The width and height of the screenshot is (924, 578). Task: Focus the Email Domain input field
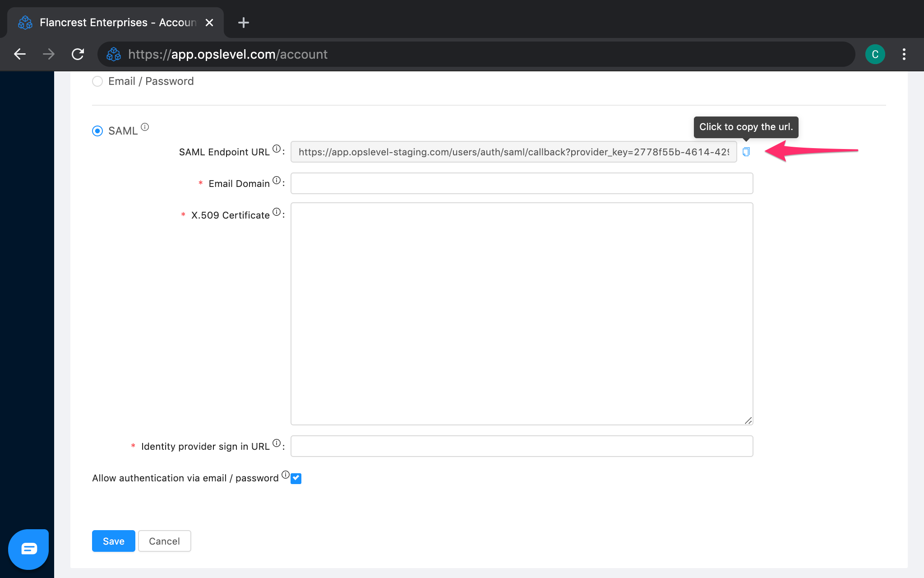pos(522,183)
